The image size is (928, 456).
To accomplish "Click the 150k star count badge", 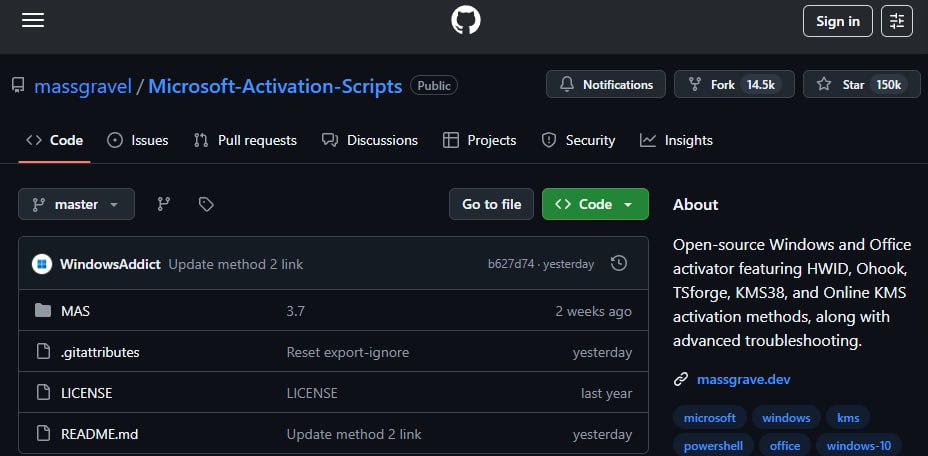I will pos(888,85).
